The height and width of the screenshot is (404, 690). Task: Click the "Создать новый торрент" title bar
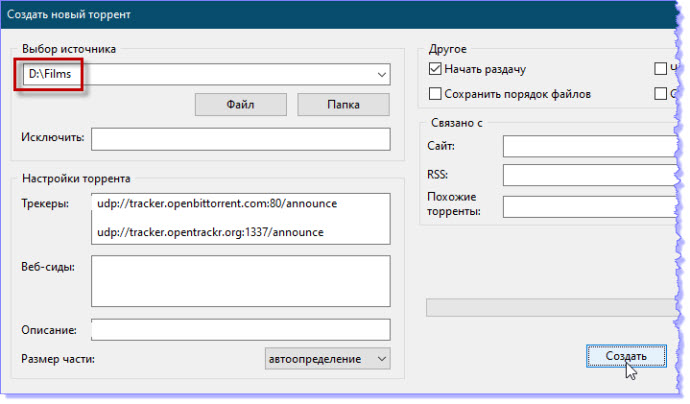point(339,15)
